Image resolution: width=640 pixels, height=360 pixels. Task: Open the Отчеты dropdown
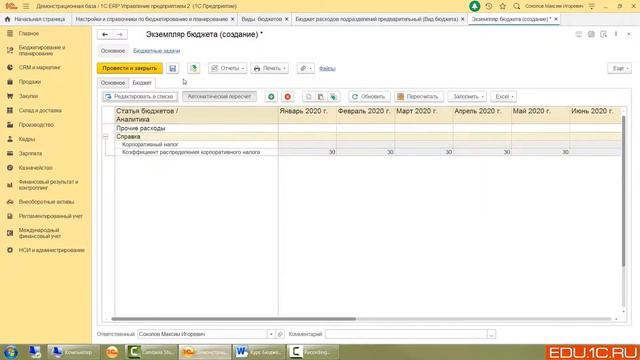click(x=227, y=68)
